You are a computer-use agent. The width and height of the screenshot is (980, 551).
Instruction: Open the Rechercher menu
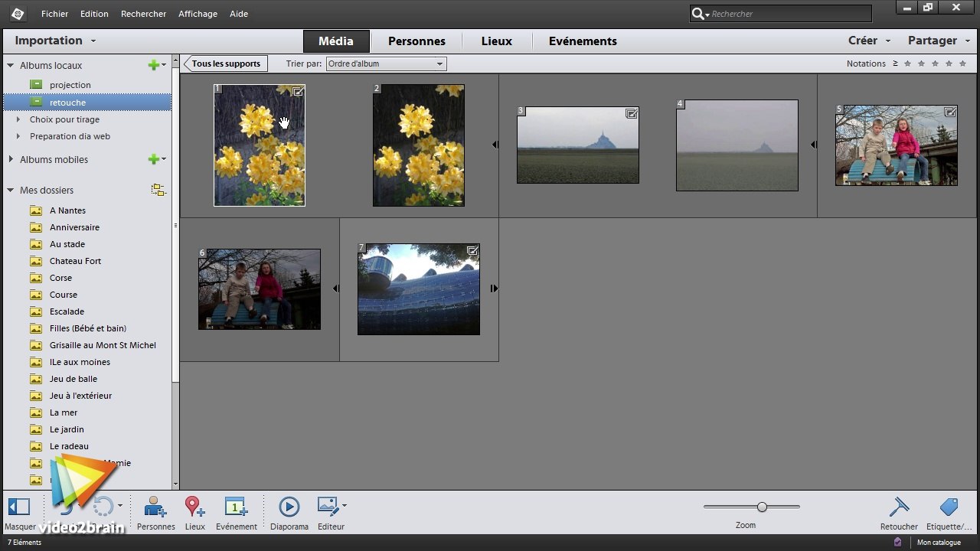pos(143,14)
